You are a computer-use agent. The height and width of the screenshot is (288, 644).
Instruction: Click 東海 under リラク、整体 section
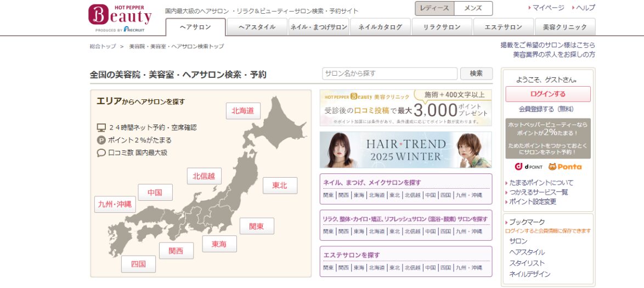point(359,231)
